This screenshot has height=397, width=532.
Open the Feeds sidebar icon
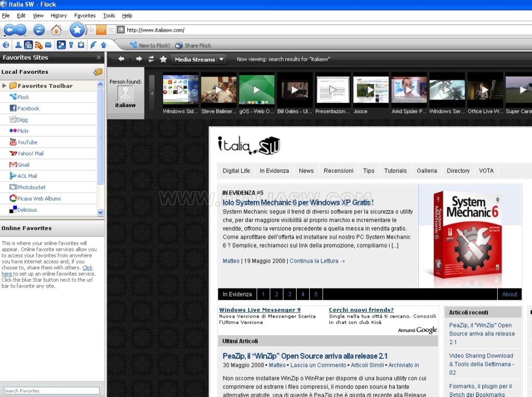point(38,45)
